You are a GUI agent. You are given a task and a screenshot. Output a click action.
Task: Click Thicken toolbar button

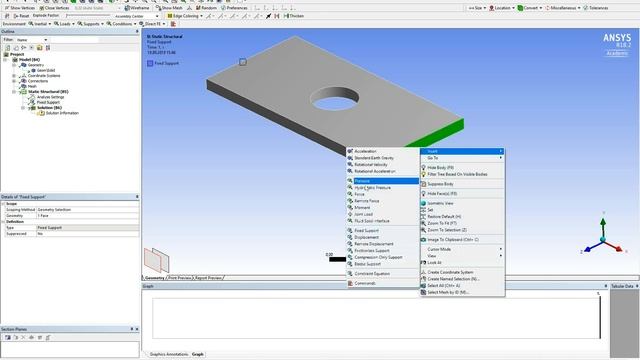coord(294,16)
